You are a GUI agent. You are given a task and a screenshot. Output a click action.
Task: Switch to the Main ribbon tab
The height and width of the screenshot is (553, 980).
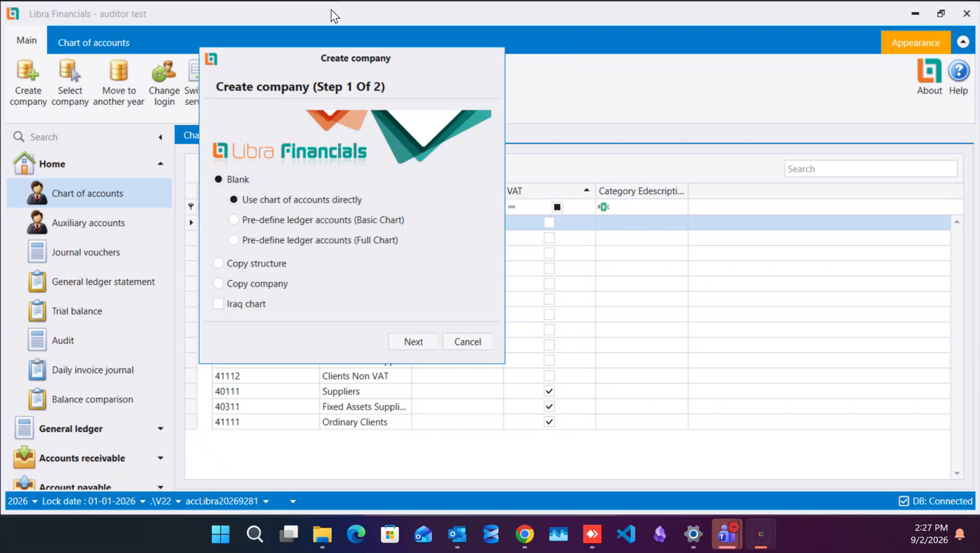coord(26,40)
